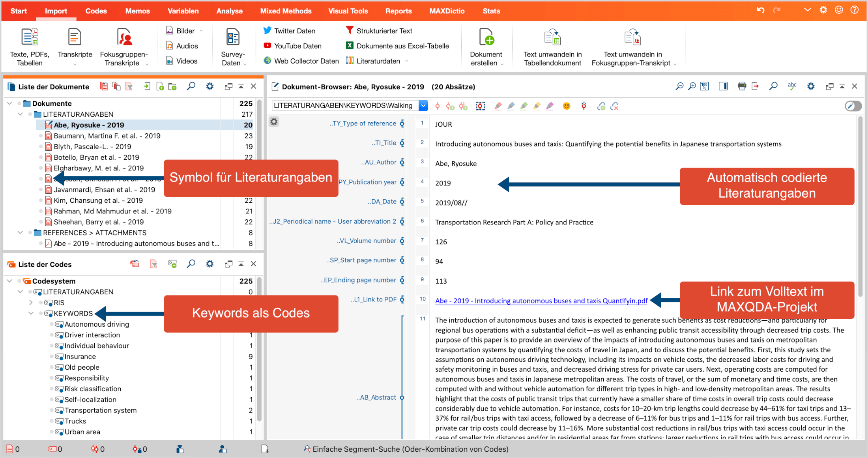Import Audios files

click(182, 46)
